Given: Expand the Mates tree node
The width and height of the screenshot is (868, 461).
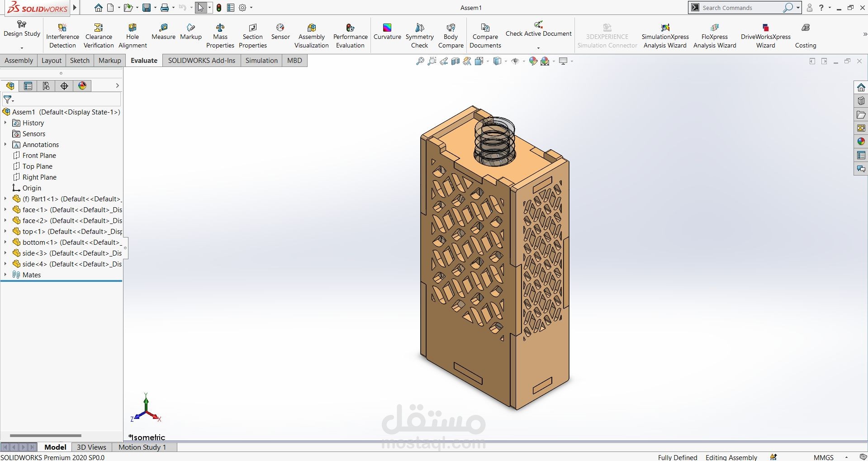Looking at the screenshot, I should tap(5, 275).
